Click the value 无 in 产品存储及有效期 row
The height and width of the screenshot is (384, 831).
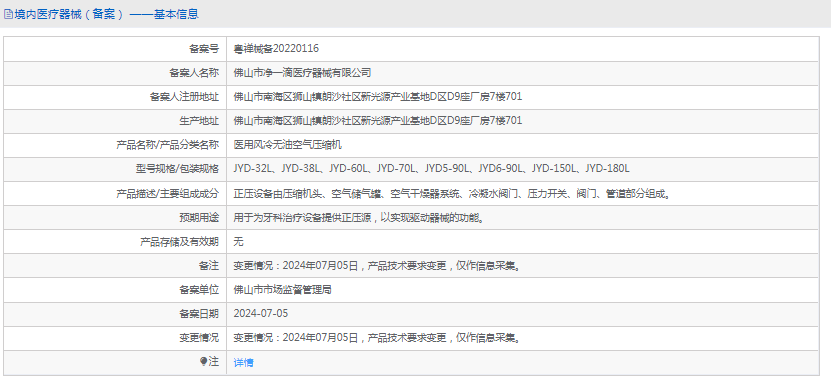[x=238, y=242]
